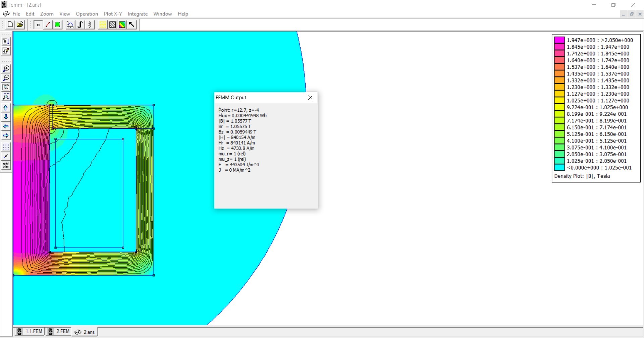644x338 pixels.
Task: Click the cyan <0.000e+000 legend swatch
Action: (559, 168)
